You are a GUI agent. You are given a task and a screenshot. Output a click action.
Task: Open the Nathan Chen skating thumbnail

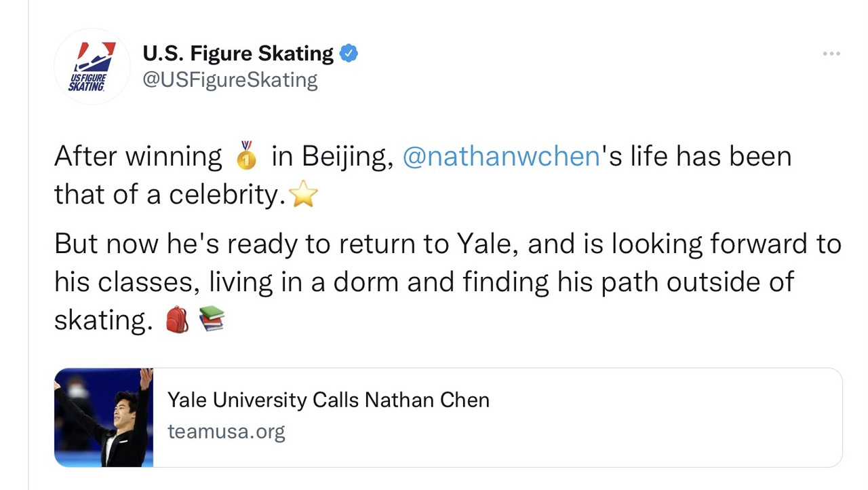pyautogui.click(x=104, y=417)
